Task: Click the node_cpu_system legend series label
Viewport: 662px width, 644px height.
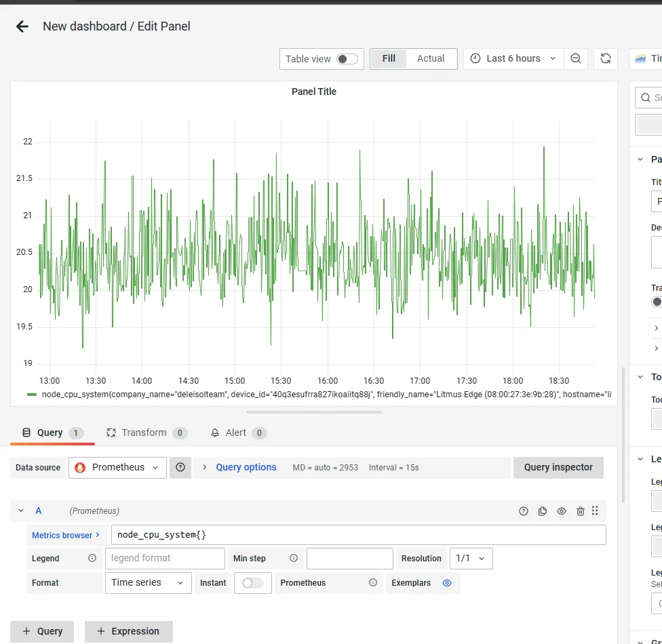Action: pos(326,395)
